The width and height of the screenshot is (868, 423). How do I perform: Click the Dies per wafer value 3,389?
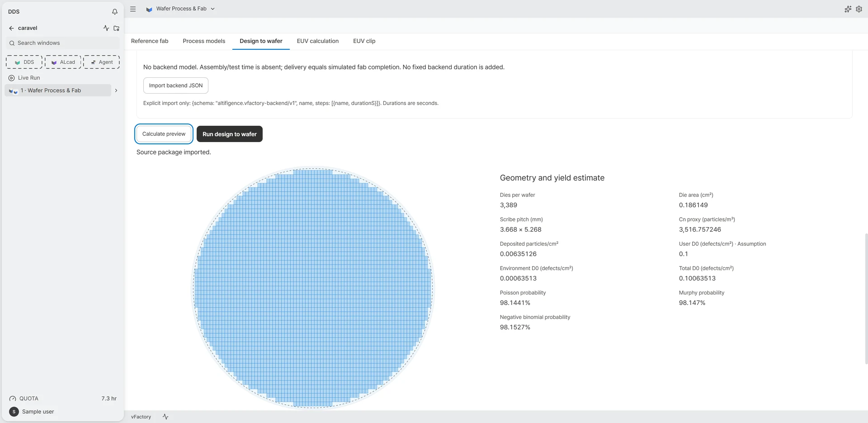(509, 205)
